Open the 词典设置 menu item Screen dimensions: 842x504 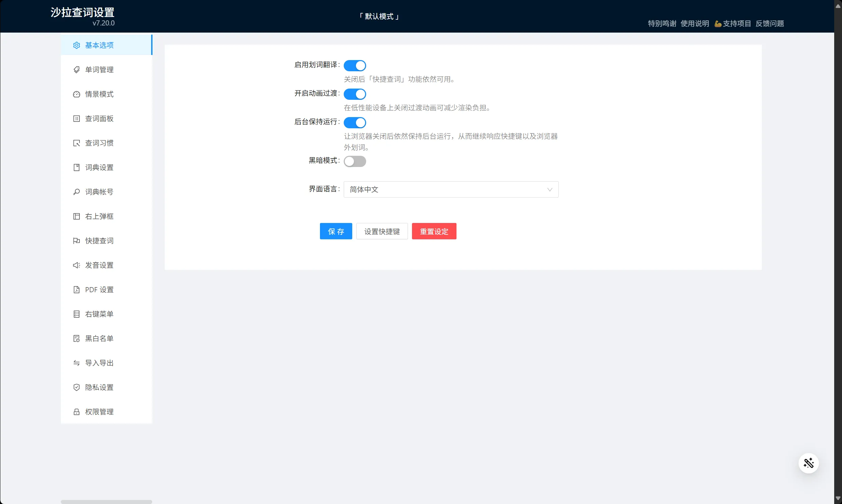pos(99,167)
